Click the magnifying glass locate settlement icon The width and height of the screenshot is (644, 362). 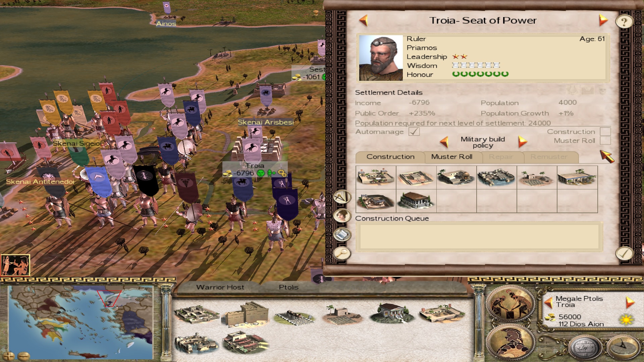pyautogui.click(x=342, y=253)
